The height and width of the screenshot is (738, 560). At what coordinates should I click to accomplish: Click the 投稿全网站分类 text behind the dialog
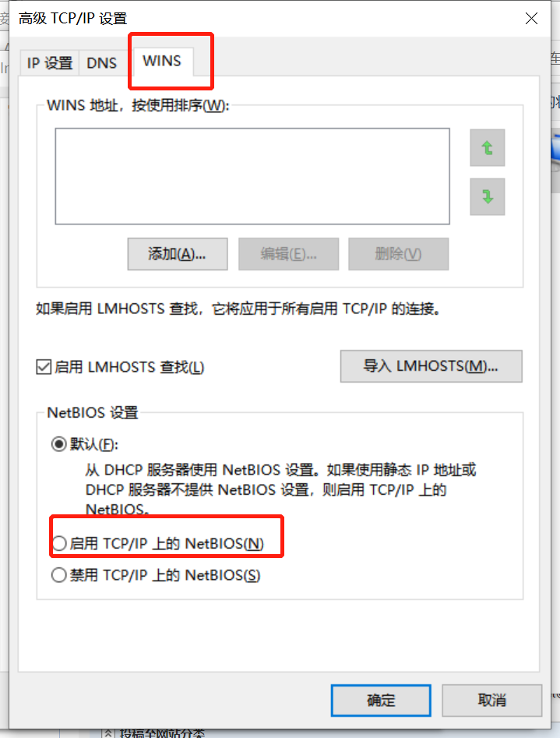162,733
